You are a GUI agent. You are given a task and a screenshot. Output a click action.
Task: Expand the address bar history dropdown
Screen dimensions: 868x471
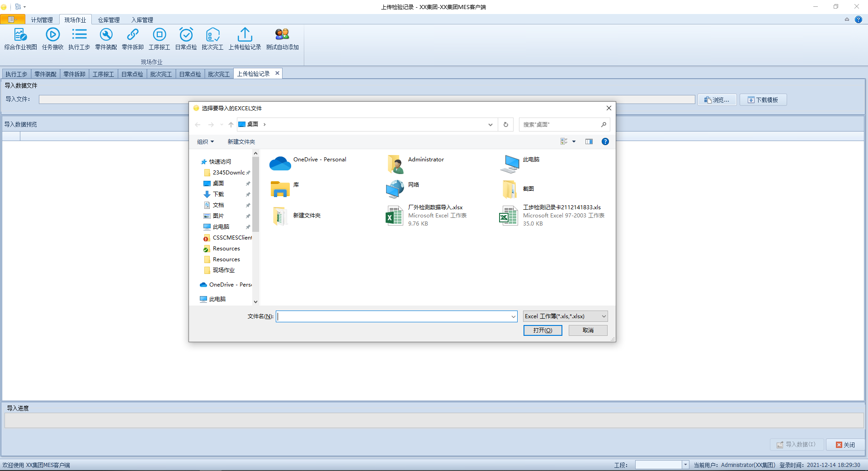click(491, 124)
